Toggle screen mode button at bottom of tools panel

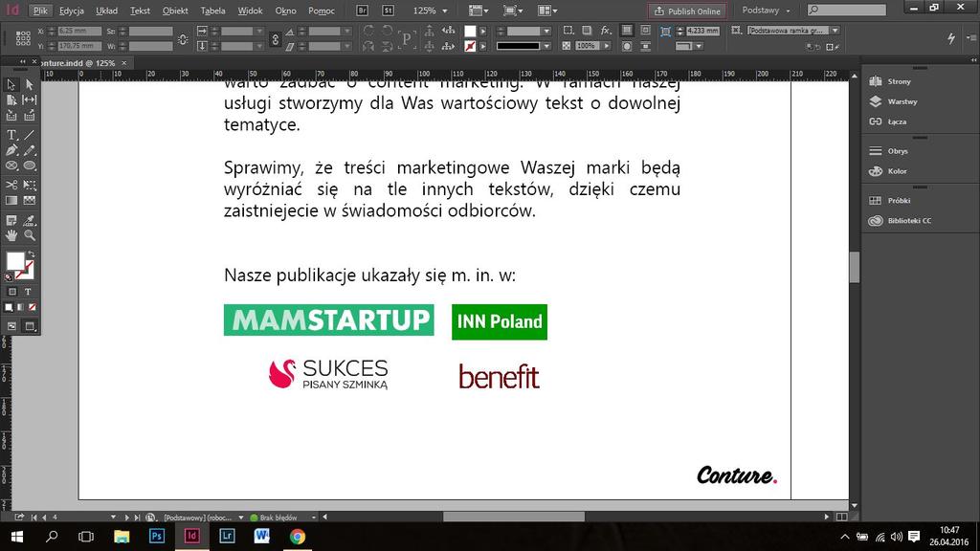point(30,326)
